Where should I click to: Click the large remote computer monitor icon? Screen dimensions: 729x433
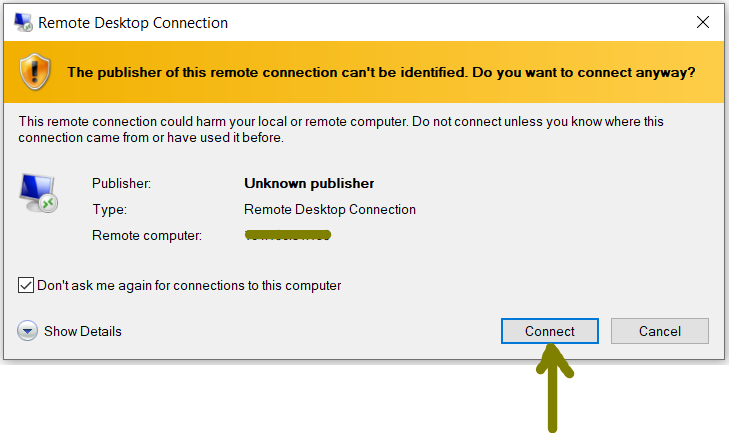point(39,193)
